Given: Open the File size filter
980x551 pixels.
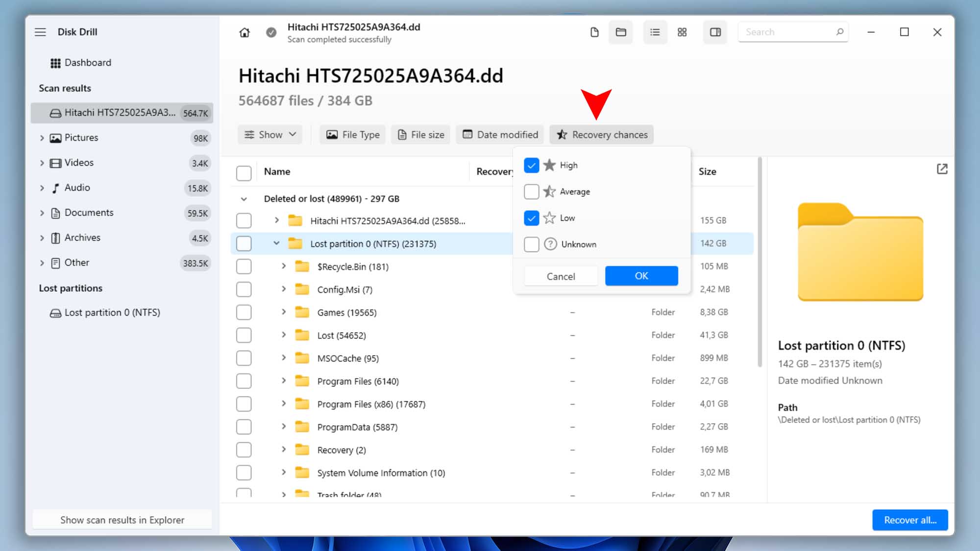Looking at the screenshot, I should [421, 135].
